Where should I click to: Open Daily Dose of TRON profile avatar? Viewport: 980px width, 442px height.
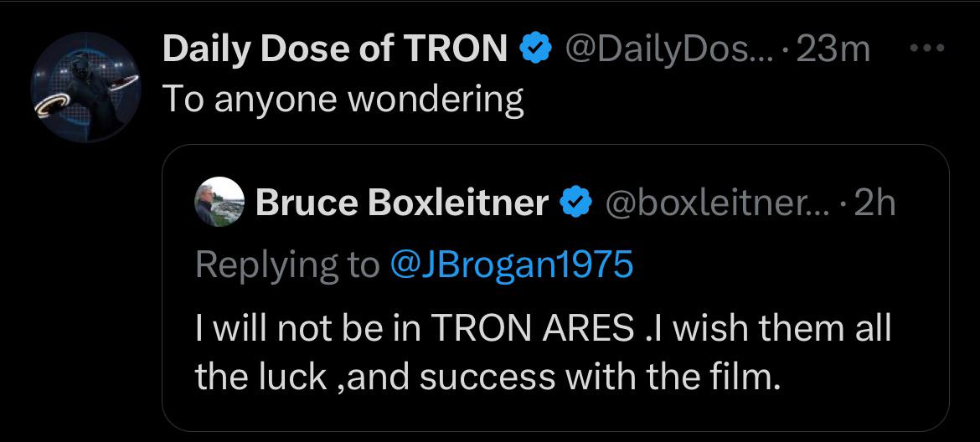click(x=84, y=88)
